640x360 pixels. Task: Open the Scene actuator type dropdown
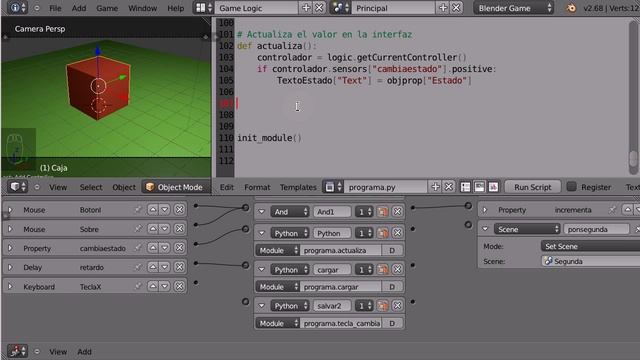527,229
